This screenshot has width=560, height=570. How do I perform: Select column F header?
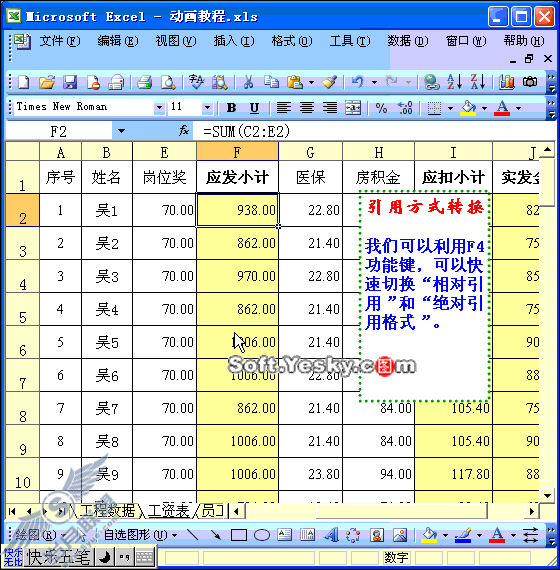(x=237, y=152)
